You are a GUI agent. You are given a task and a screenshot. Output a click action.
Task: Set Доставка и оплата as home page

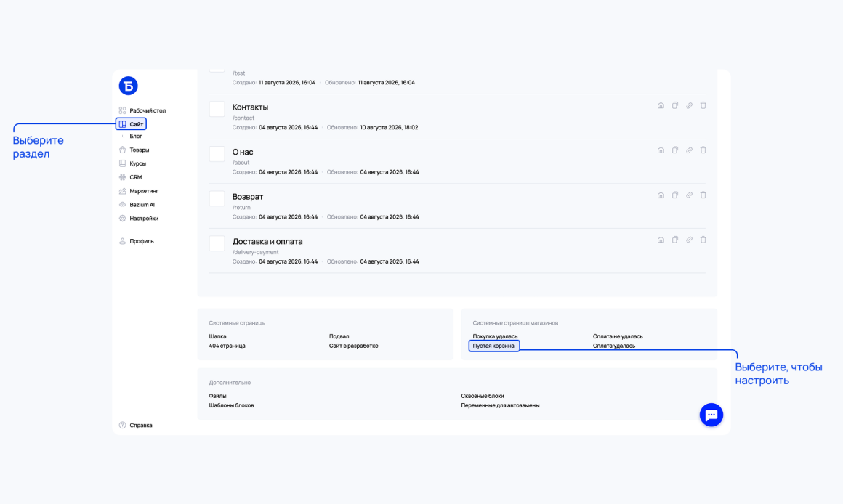[x=661, y=240]
